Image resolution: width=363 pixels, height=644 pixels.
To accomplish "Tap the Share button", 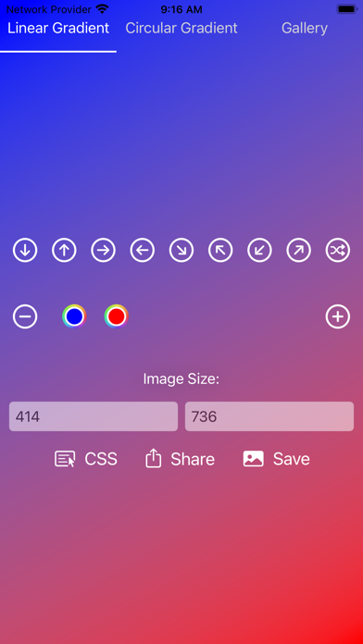I will (180, 459).
